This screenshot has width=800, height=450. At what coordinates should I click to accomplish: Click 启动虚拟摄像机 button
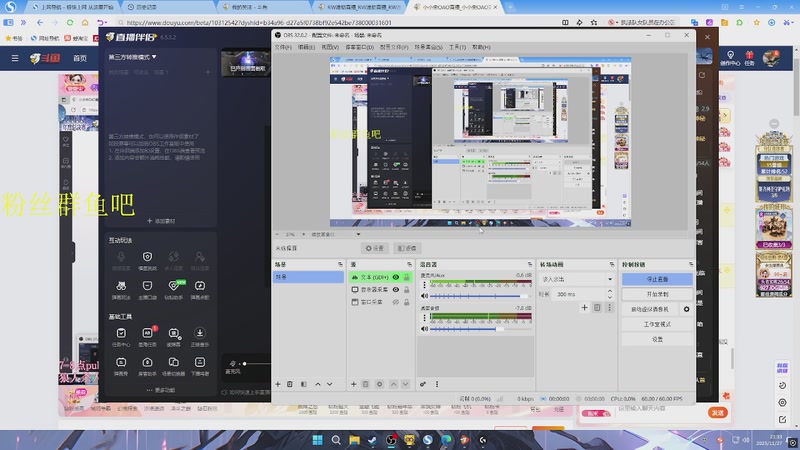(x=650, y=309)
